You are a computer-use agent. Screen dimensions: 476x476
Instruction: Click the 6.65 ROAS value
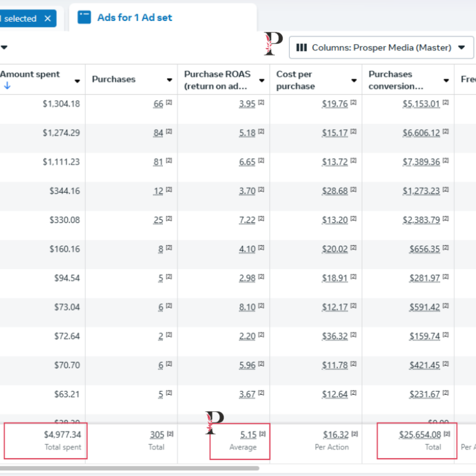point(247,162)
